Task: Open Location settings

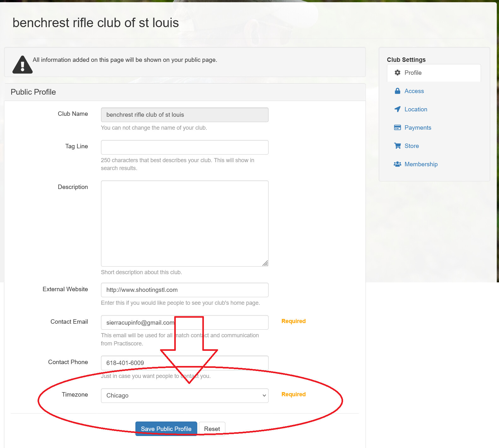Action: pos(434,109)
